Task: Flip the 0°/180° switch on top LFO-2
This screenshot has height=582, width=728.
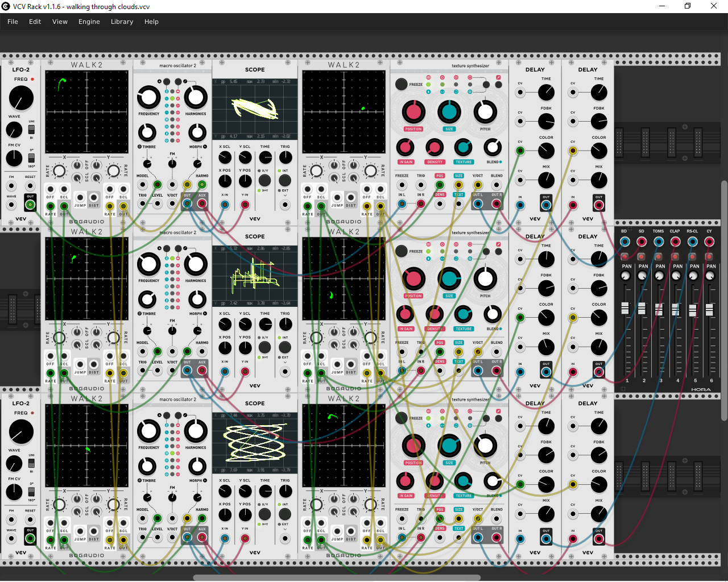Action: point(32,157)
